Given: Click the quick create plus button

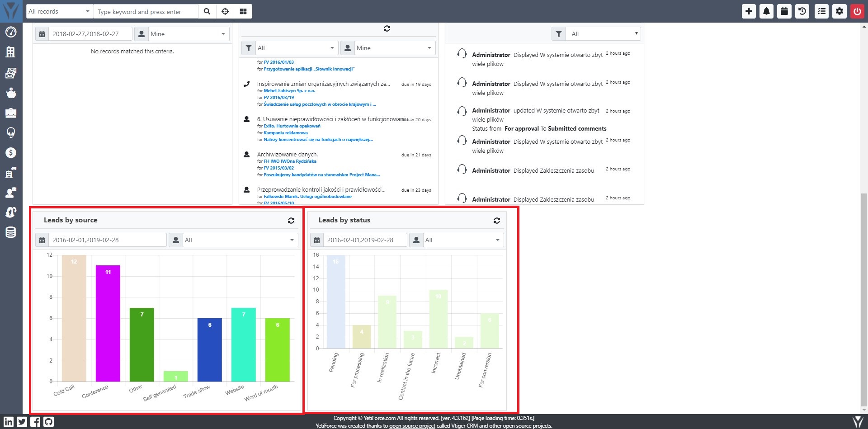Looking at the screenshot, I should [749, 11].
